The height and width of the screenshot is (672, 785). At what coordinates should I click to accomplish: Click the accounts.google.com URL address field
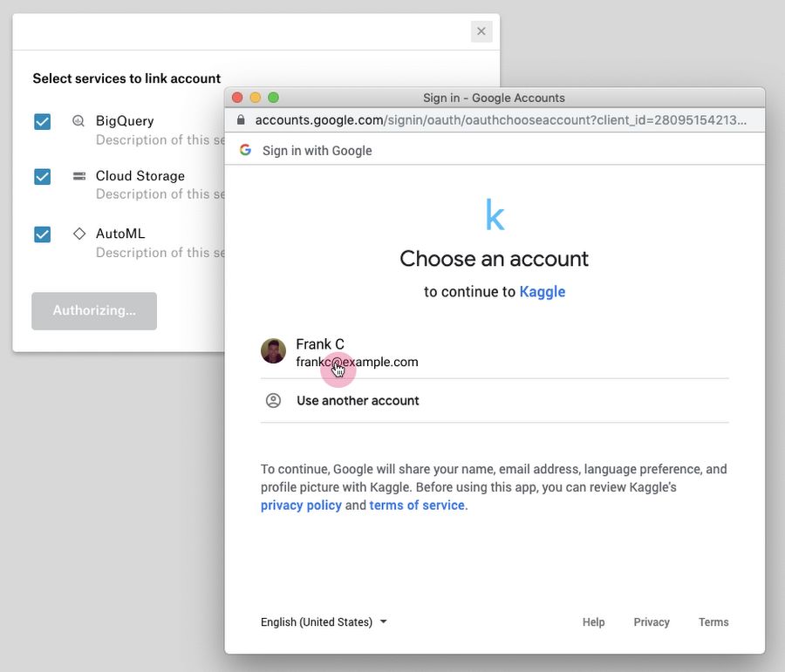point(500,120)
